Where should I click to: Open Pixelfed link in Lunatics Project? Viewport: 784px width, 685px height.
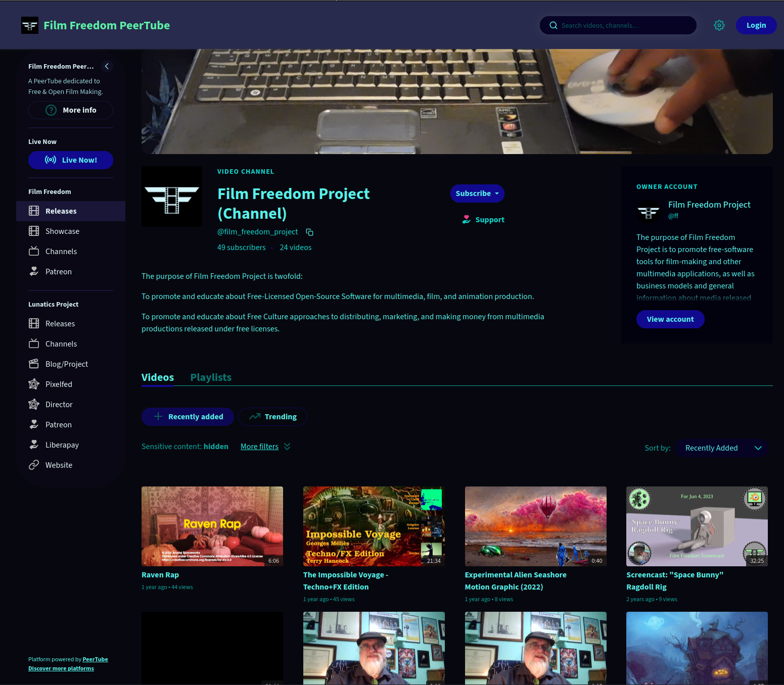pos(59,384)
